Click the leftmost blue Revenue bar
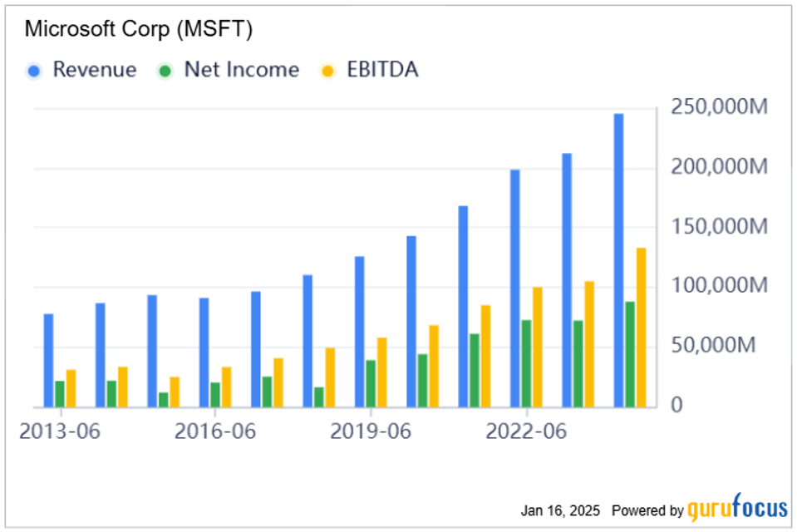Screen dimensions: 797x532 pyautogui.click(x=48, y=360)
